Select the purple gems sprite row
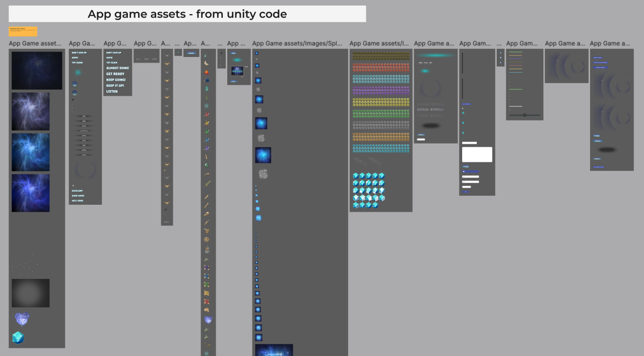The width and height of the screenshot is (644, 356). point(380,90)
